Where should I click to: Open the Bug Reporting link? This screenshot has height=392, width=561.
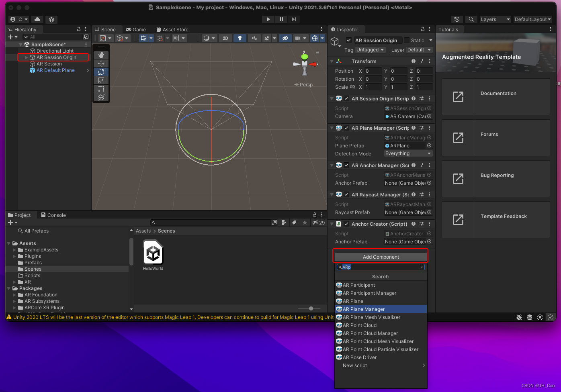click(495, 178)
